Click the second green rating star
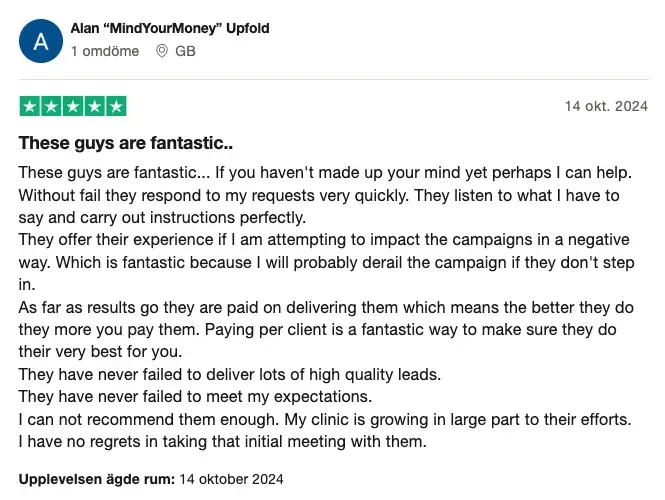 [51, 106]
